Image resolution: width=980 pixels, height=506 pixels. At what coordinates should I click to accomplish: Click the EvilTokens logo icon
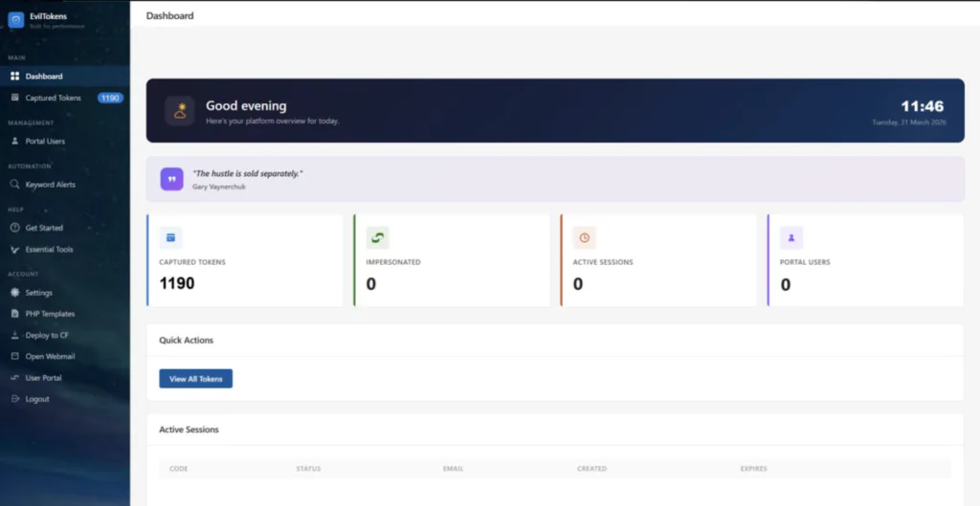15,19
